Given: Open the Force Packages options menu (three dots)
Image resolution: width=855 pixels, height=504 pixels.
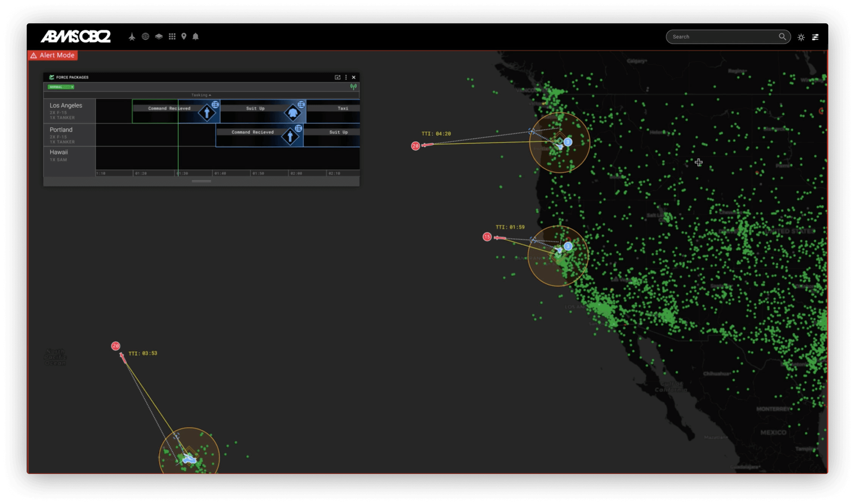Looking at the screenshot, I should [346, 77].
